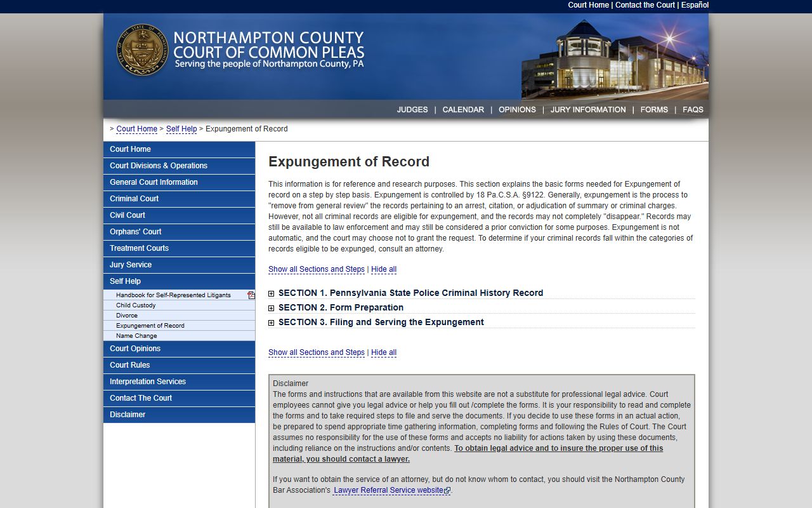Open the Forms menu item
The width and height of the screenshot is (812, 508).
[x=654, y=110]
